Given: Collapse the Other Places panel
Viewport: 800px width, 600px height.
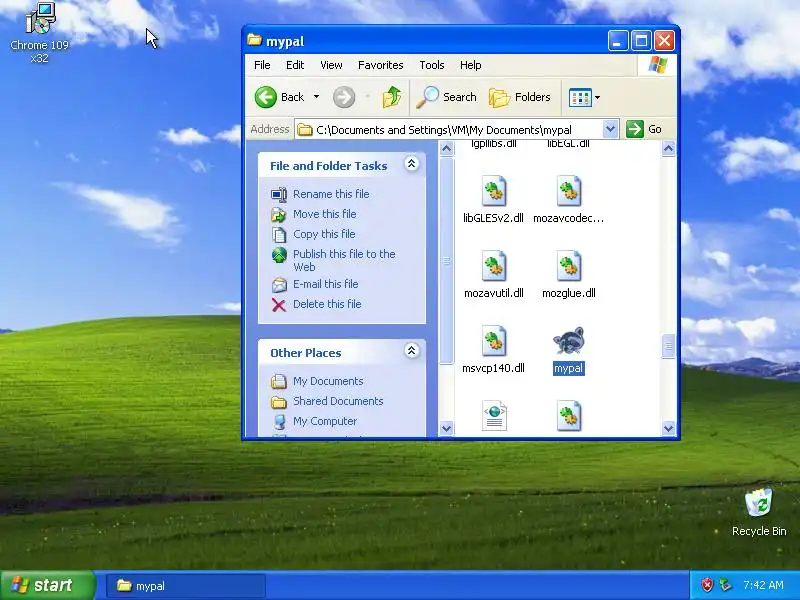Looking at the screenshot, I should [412, 351].
